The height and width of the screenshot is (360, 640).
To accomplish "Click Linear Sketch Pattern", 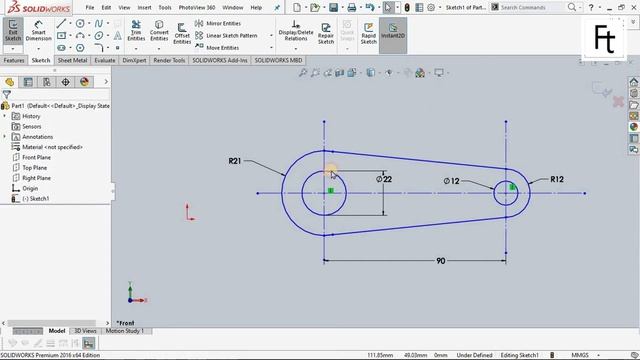I will tap(227, 36).
